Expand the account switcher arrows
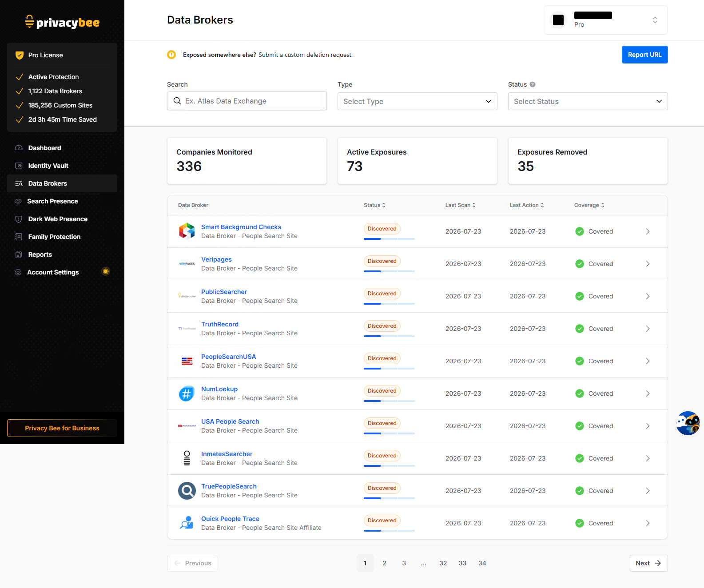 point(655,20)
